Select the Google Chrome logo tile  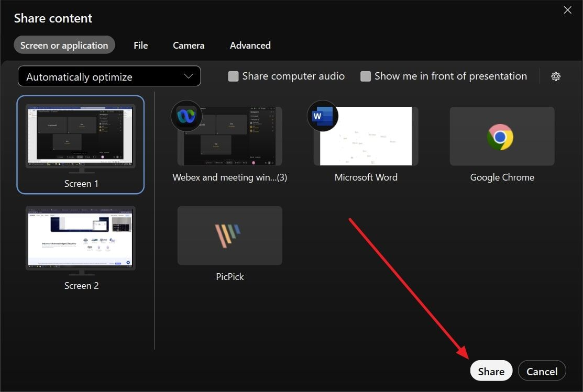click(502, 137)
